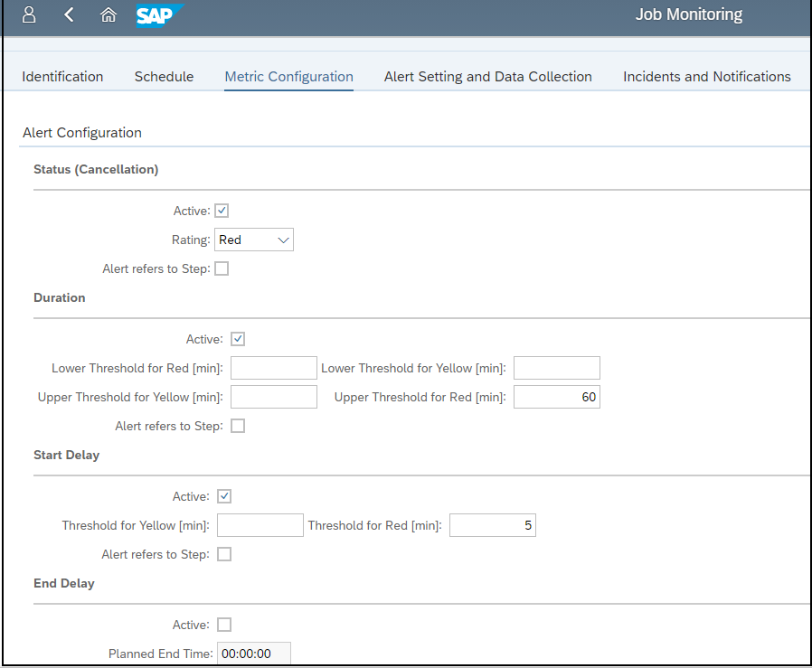The image size is (812, 668).
Task: Uncheck Active under Status (Cancellation)
Action: coord(222,211)
